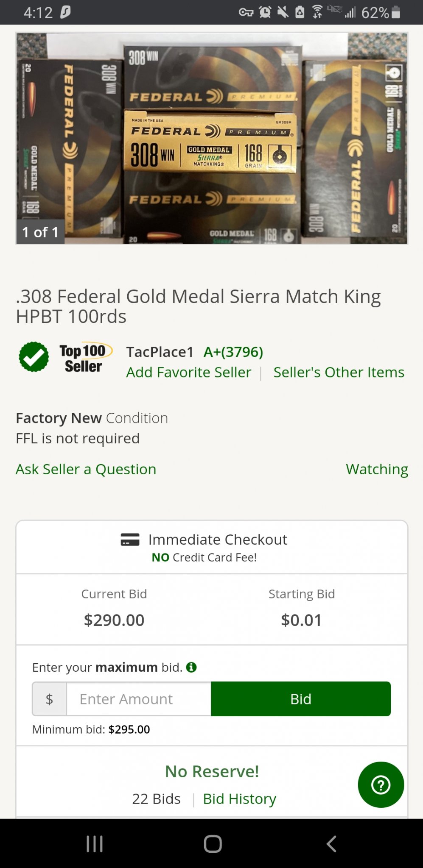View the A+(3796) seller rating
Screen dimensions: 423x868
[x=233, y=352]
